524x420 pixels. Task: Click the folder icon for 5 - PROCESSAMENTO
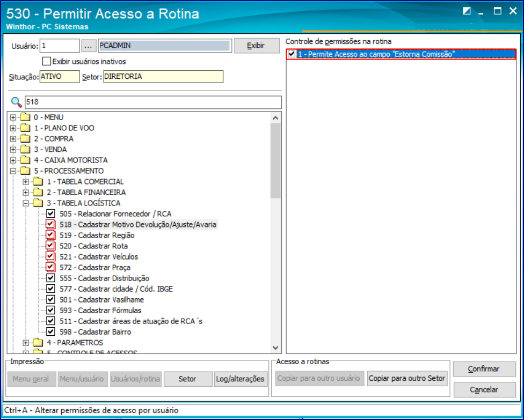[25, 171]
